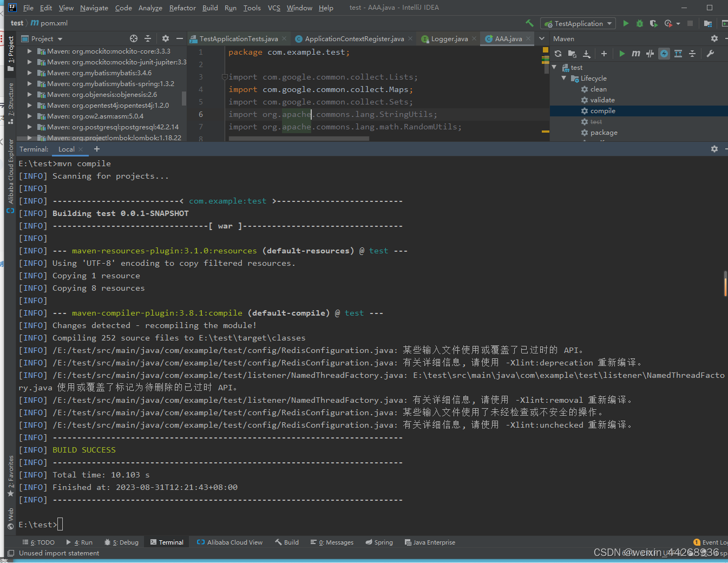
Task: Expand Maven: org.mybatis:mybatis:3.4.6 node
Action: tap(30, 73)
